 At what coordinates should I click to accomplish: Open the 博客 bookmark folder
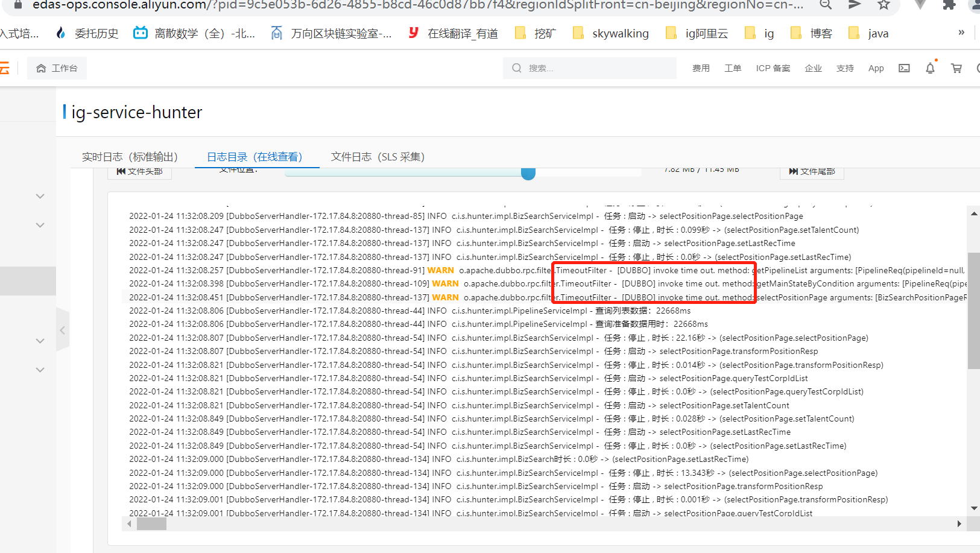811,33
